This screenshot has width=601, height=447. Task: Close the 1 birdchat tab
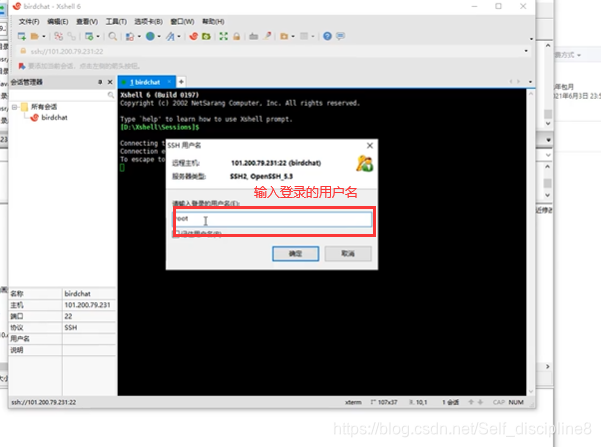169,82
